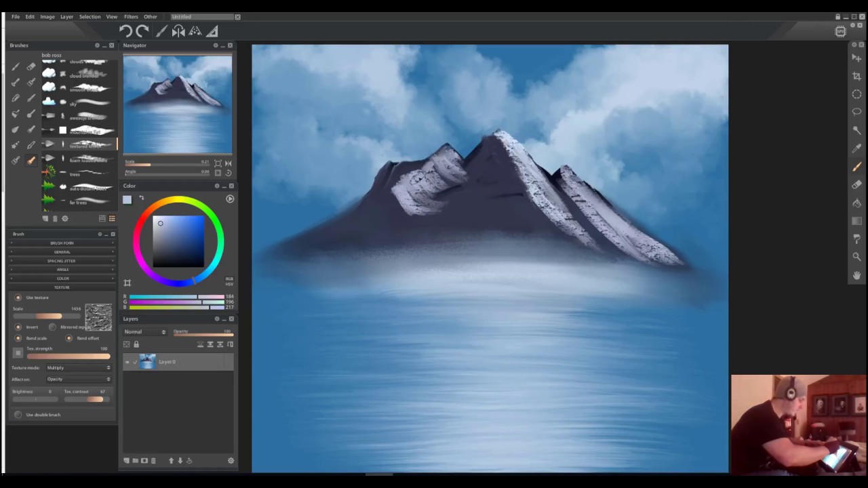Expand the COLOR brush section
The height and width of the screenshot is (488, 868).
pos(62,279)
